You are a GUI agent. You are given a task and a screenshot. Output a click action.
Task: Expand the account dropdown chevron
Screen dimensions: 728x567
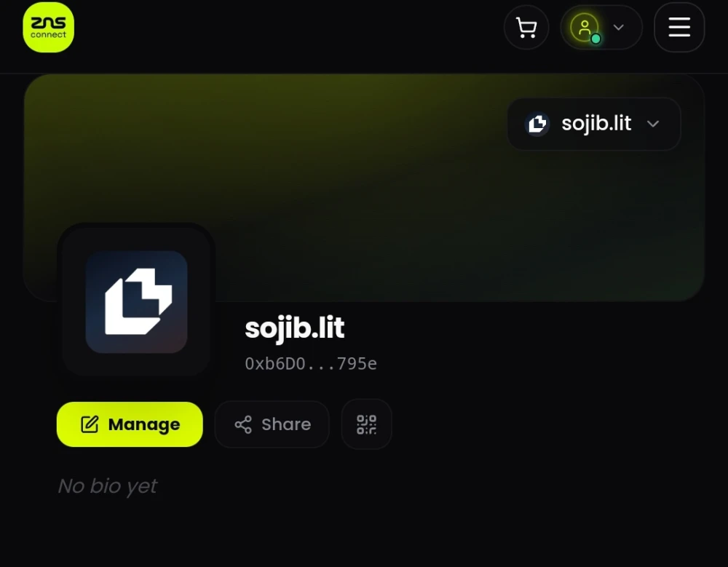click(x=618, y=28)
